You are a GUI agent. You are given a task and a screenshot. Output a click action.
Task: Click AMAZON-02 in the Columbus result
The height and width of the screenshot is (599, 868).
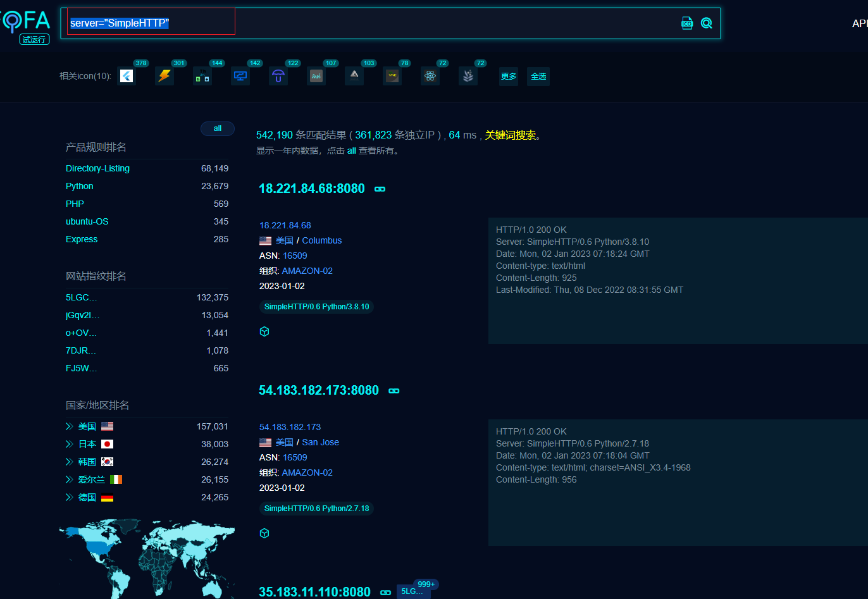pyautogui.click(x=307, y=271)
